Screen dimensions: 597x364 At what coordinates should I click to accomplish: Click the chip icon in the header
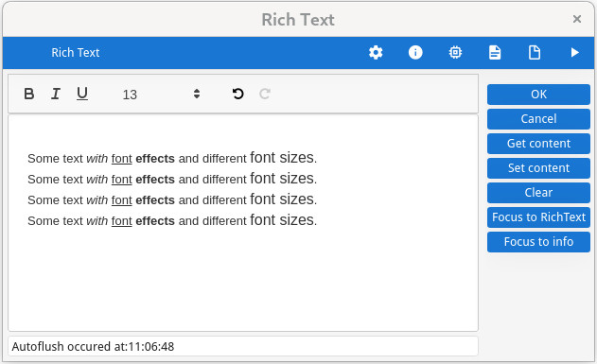tap(455, 53)
